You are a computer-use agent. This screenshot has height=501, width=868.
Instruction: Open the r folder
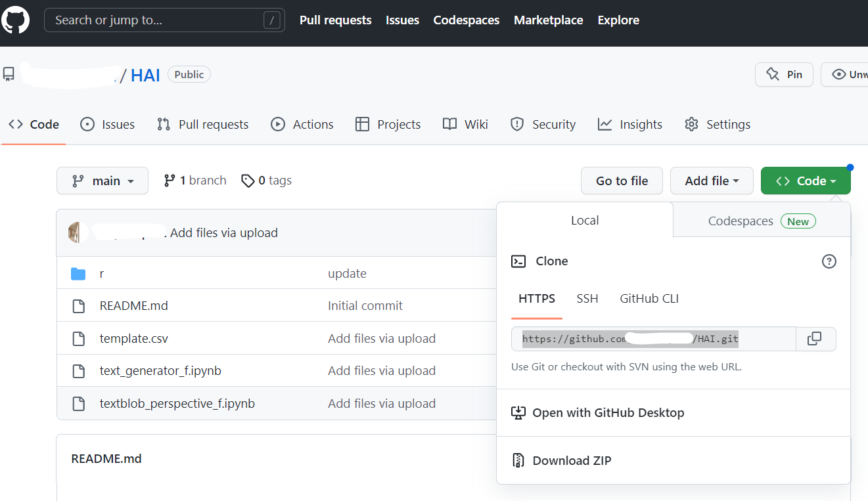[x=102, y=273]
